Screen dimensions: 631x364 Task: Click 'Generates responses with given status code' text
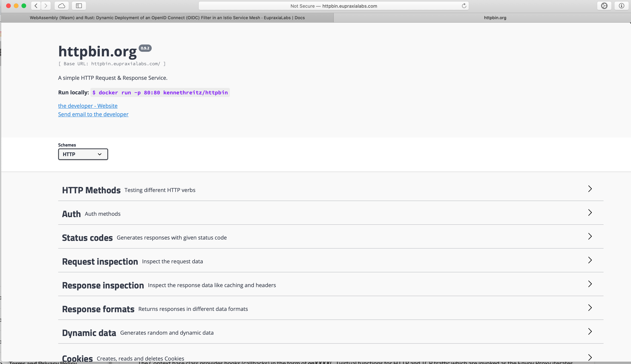172,237
